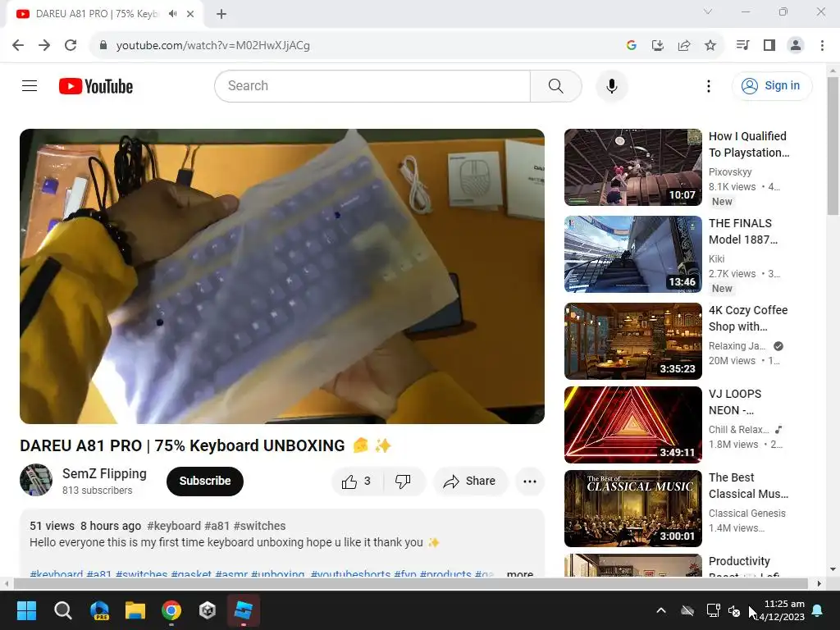Go forward in browser history

click(x=44, y=45)
